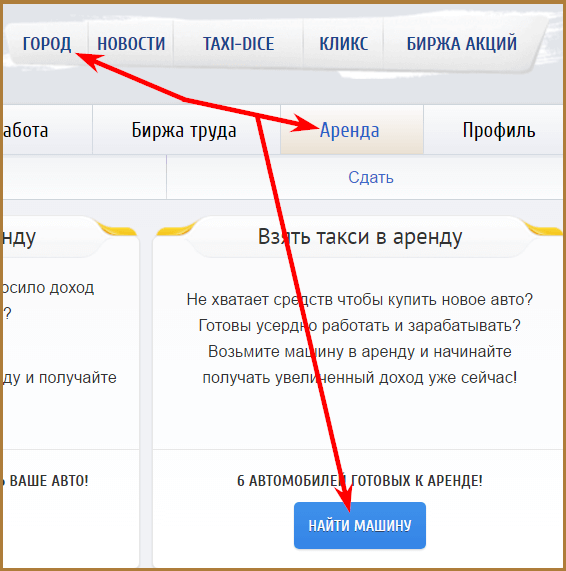Click the line Готовы усердно работать и зарабатывать
This screenshot has height=571, width=566.
[x=360, y=326]
